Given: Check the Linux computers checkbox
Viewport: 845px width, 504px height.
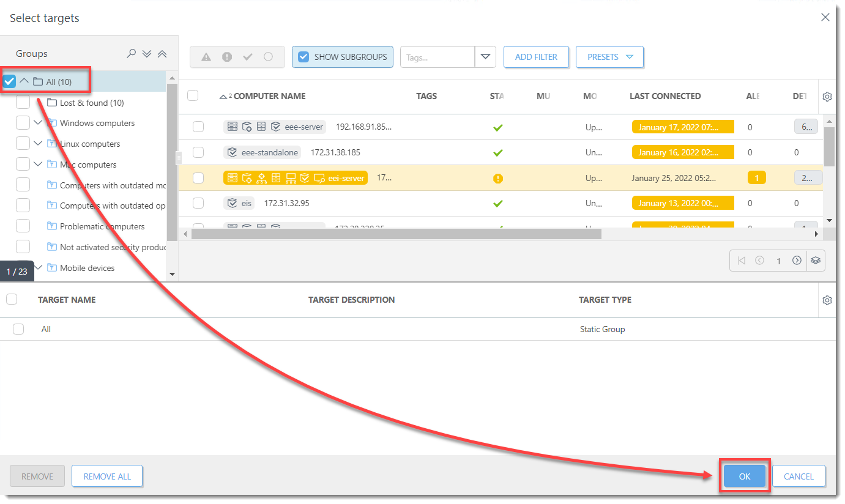Looking at the screenshot, I should tap(23, 144).
